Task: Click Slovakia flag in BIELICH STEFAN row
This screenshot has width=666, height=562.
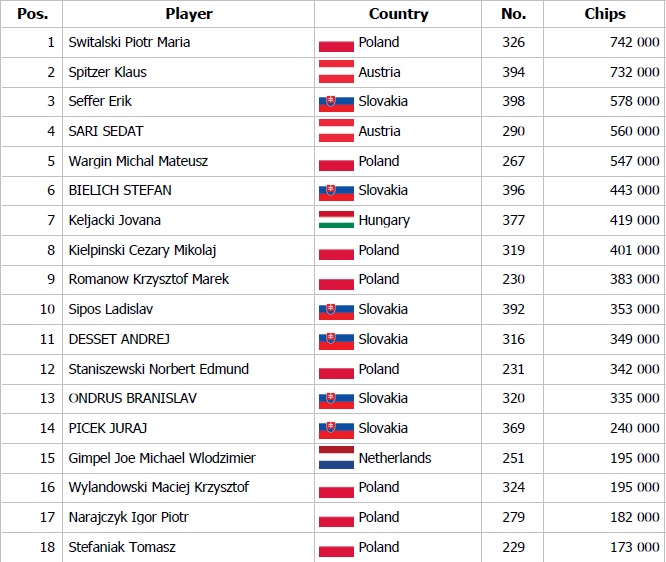Action: pyautogui.click(x=336, y=191)
